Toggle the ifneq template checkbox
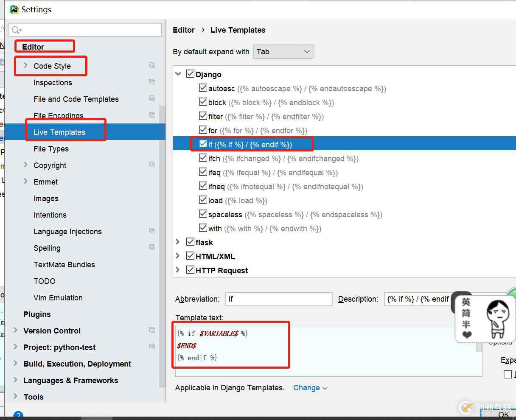Viewport: 516px width, 420px height. pos(203,186)
